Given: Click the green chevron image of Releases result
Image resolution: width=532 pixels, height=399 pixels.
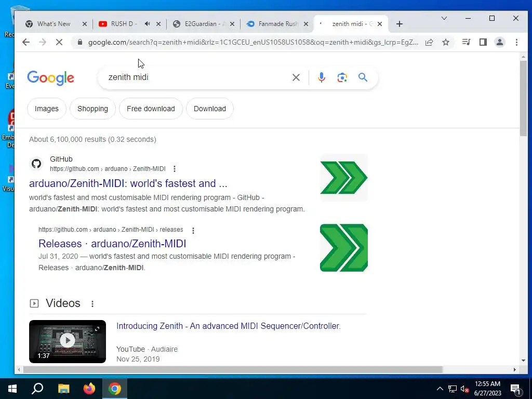Looking at the screenshot, I should coord(344,248).
